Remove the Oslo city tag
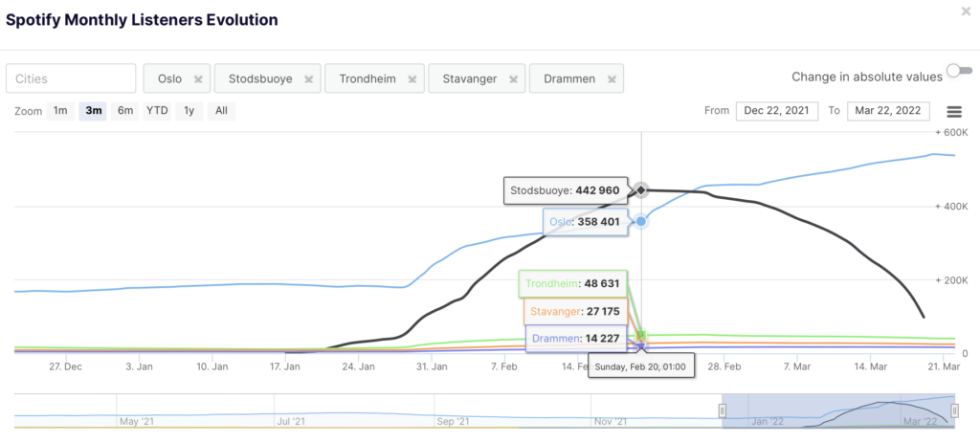980x443 pixels. click(198, 79)
